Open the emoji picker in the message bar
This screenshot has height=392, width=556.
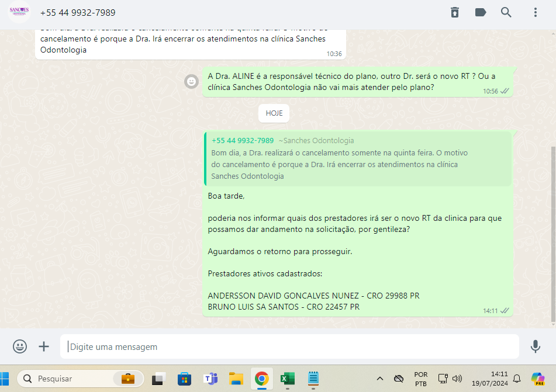(x=20, y=346)
